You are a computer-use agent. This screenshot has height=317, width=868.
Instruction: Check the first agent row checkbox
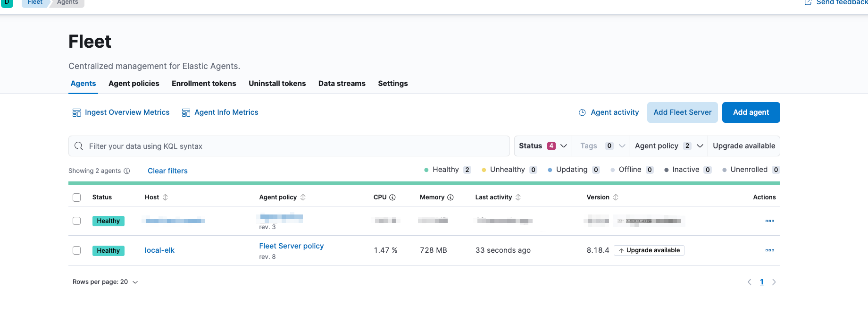pos(77,221)
